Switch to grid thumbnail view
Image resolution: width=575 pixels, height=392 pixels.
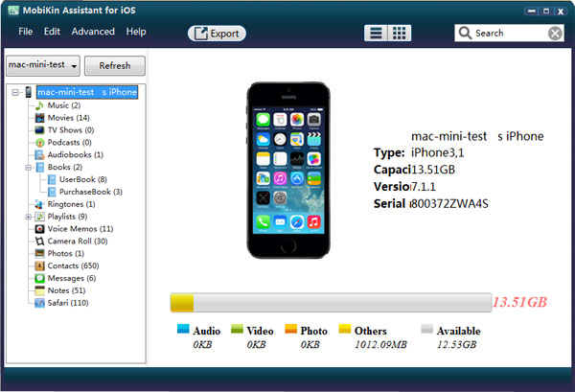click(x=400, y=33)
